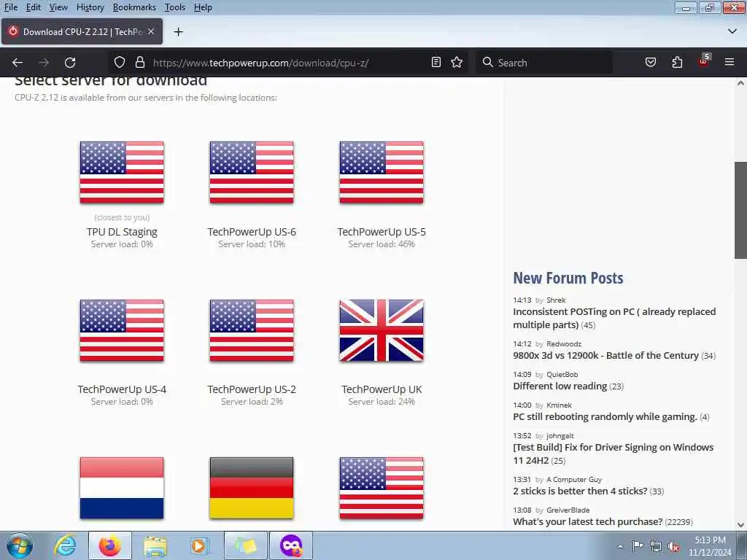The width and height of the screenshot is (747, 560).
Task: Open the Help menu
Action: tap(203, 7)
